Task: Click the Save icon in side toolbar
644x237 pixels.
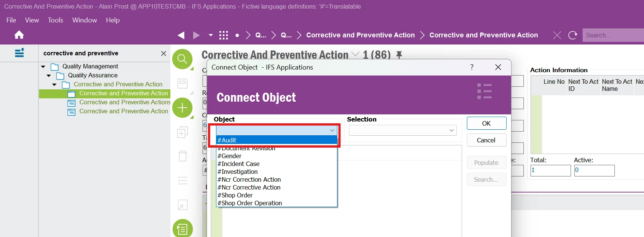Action: click(x=182, y=83)
